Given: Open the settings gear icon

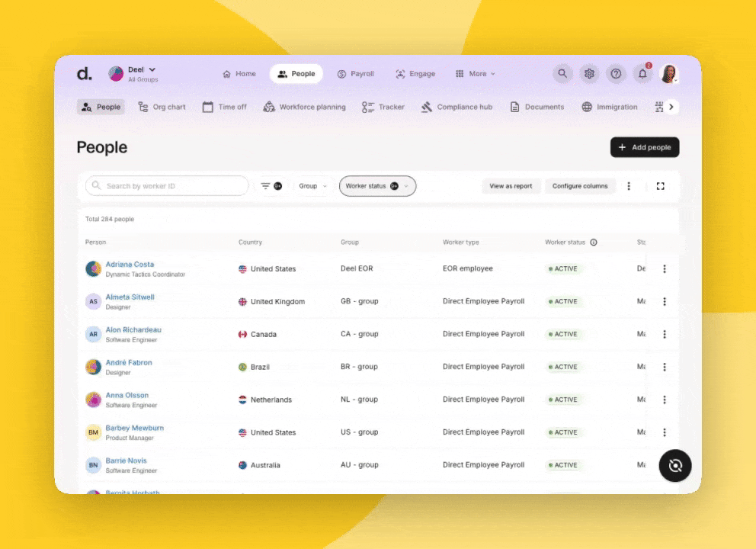Looking at the screenshot, I should pos(589,74).
